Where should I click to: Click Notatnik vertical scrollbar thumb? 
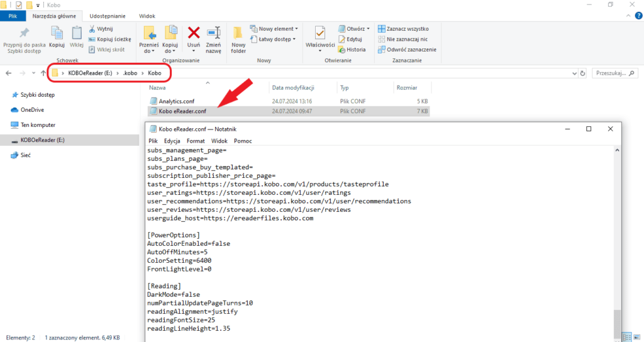[x=617, y=324]
